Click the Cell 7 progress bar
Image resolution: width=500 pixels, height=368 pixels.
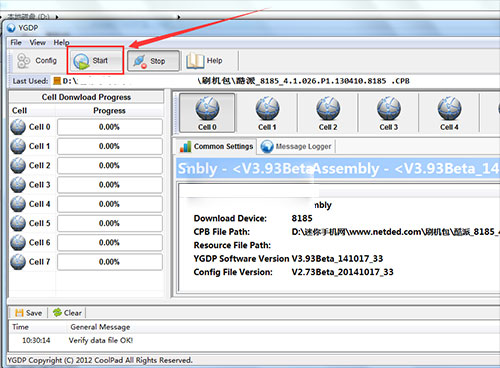coord(110,262)
